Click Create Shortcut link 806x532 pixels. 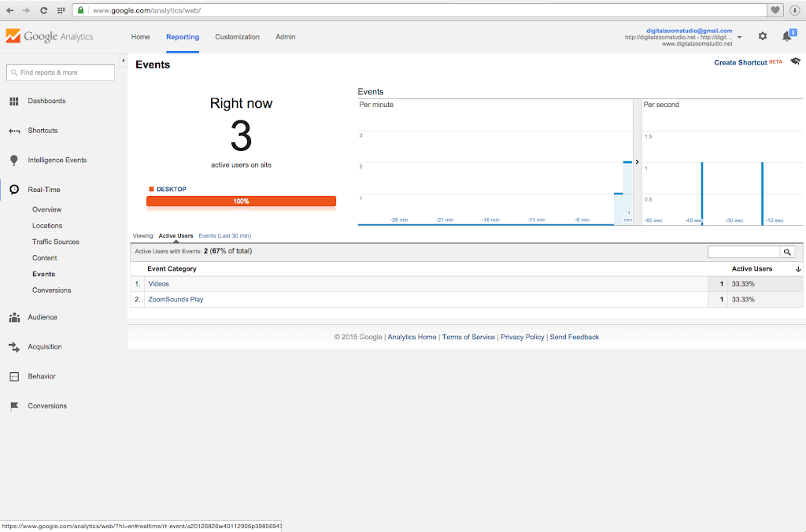click(x=740, y=63)
